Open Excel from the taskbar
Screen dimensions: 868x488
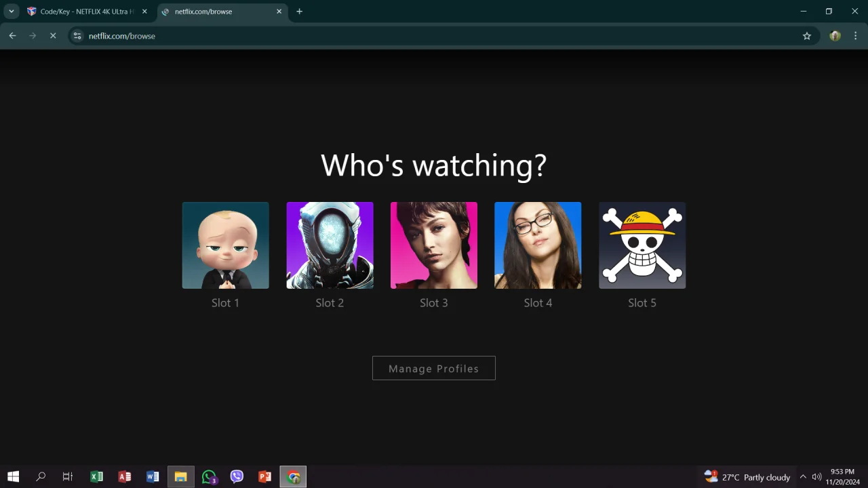tap(96, 477)
